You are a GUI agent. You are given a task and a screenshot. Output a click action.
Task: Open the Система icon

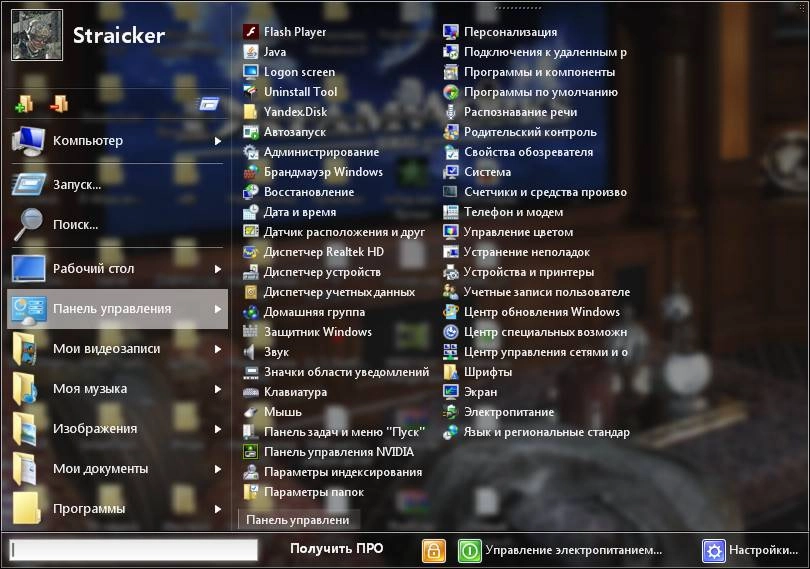click(450, 172)
